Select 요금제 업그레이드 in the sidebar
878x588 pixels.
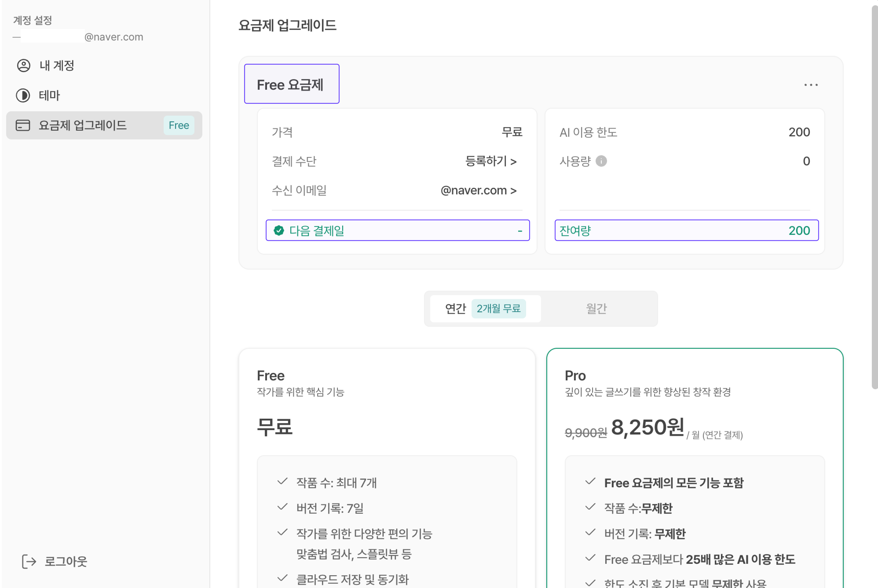click(x=104, y=125)
